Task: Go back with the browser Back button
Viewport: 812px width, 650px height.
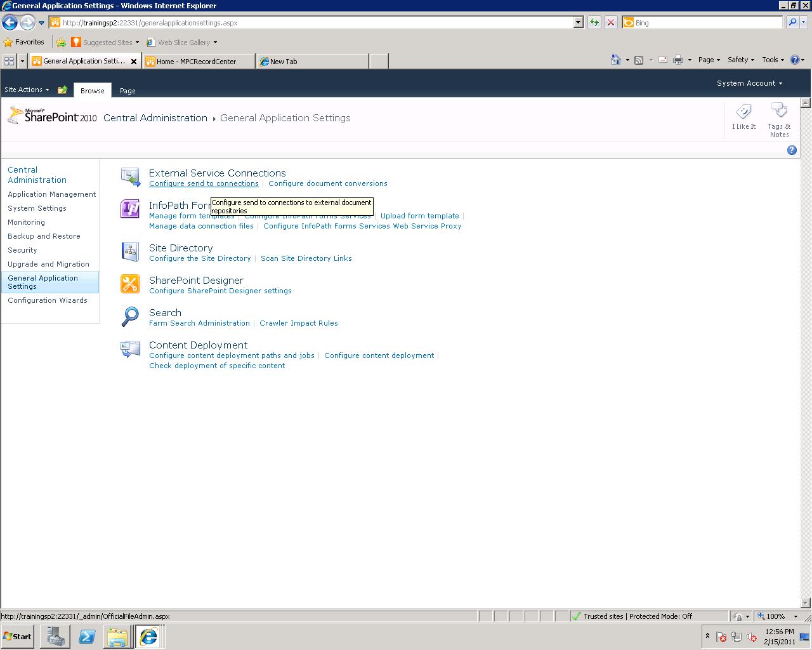Action: 10,23
